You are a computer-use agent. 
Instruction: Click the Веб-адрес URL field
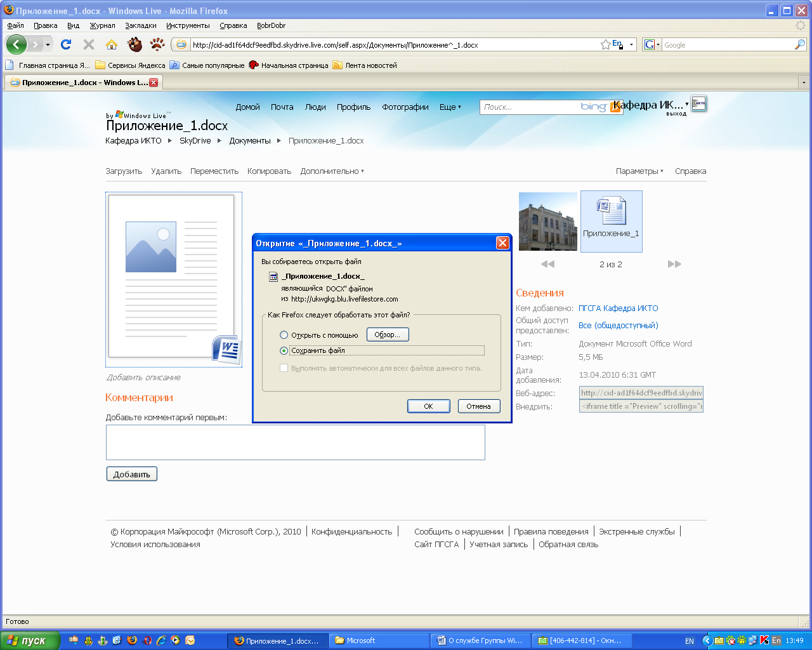(641, 393)
